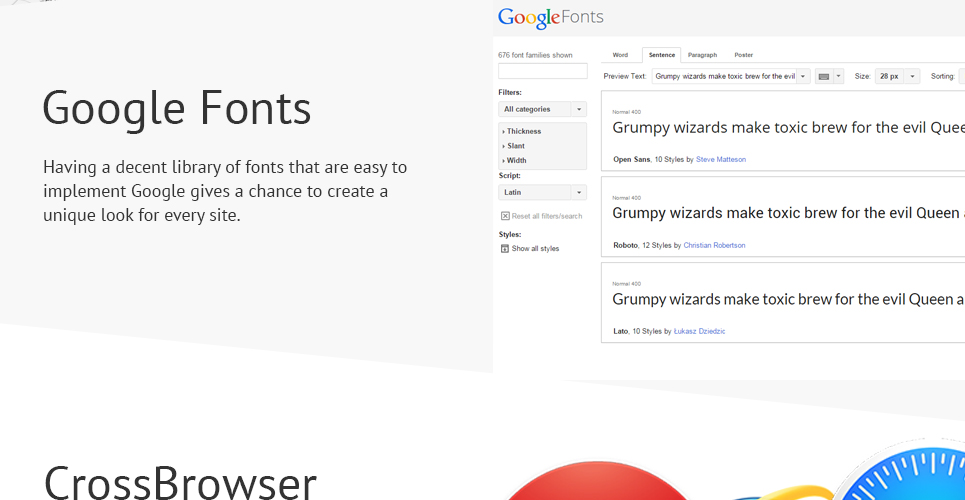Expand the Thickness filter
The image size is (965, 500).
tap(522, 131)
